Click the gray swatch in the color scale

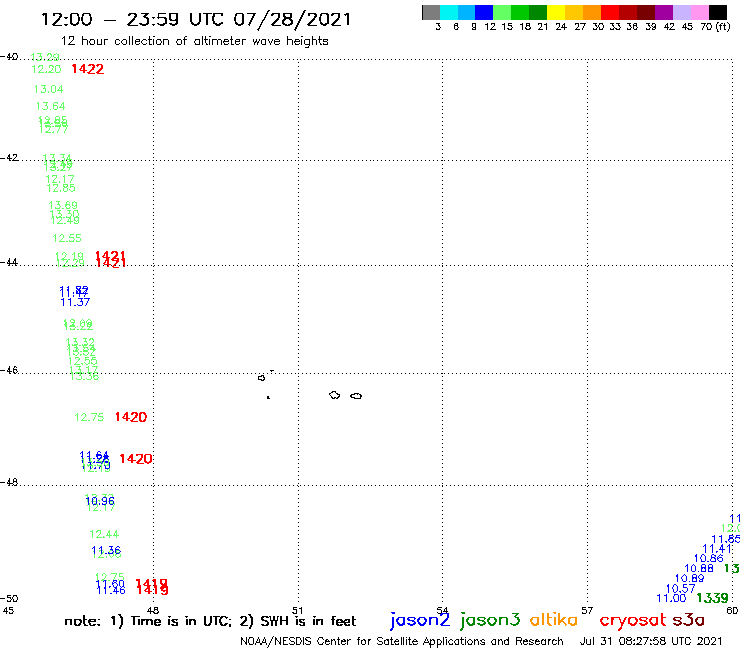click(x=431, y=12)
